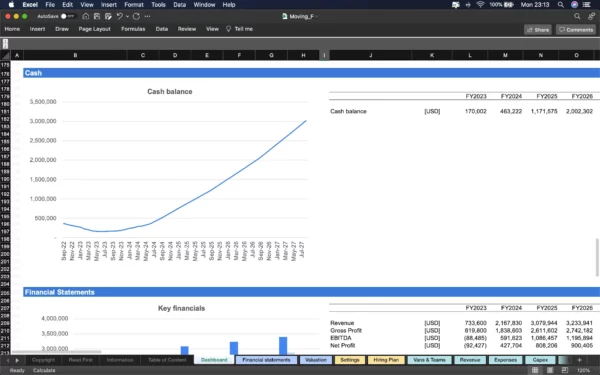This screenshot has width=600, height=375.
Task: Click the Select All corner triangle
Action: pos(5,55)
